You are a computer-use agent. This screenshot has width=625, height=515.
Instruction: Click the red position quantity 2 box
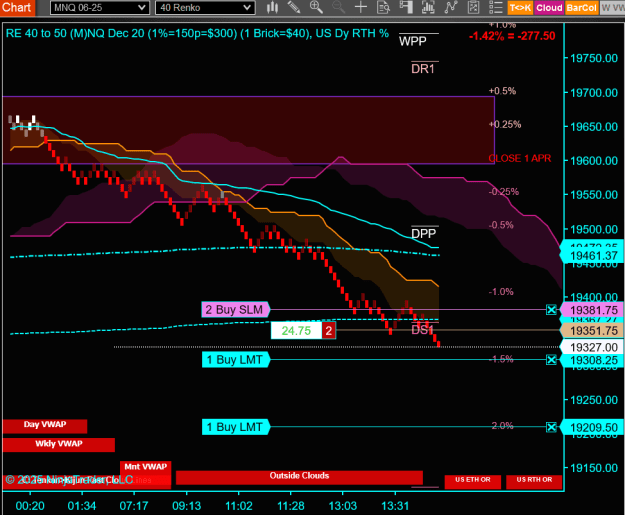pyautogui.click(x=329, y=330)
